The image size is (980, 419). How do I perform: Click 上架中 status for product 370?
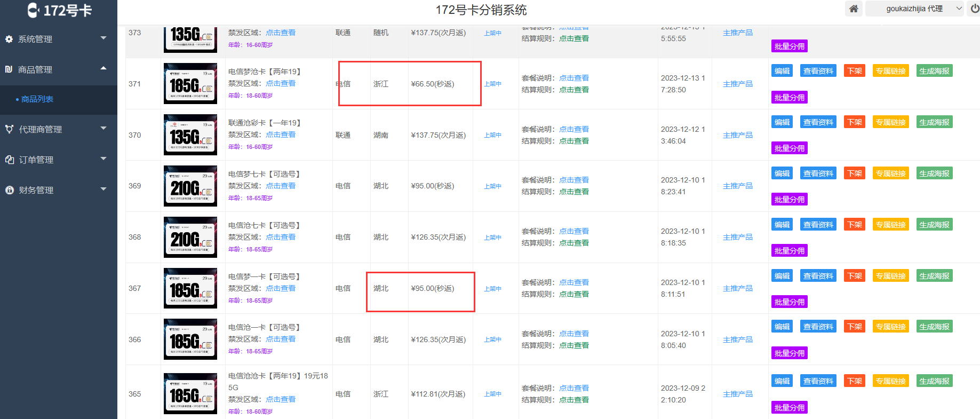pyautogui.click(x=493, y=135)
